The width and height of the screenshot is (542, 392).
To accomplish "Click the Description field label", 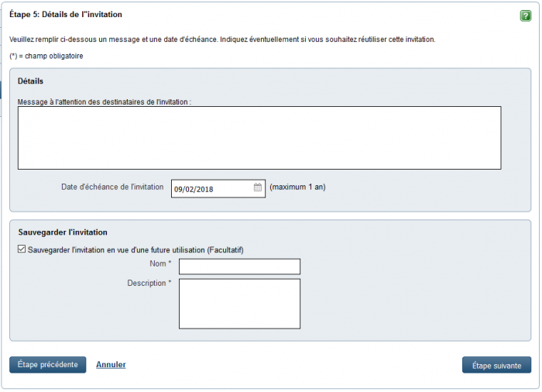I will (149, 283).
